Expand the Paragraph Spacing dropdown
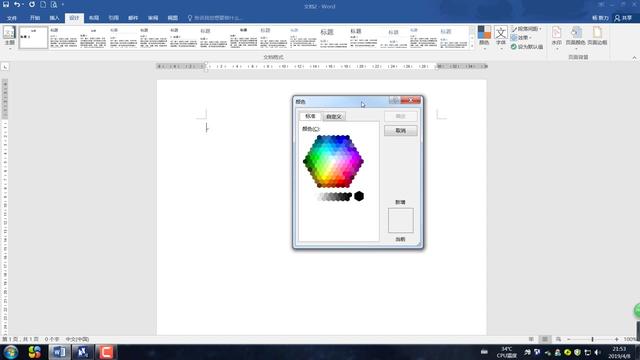The image size is (640, 360). pos(527,29)
